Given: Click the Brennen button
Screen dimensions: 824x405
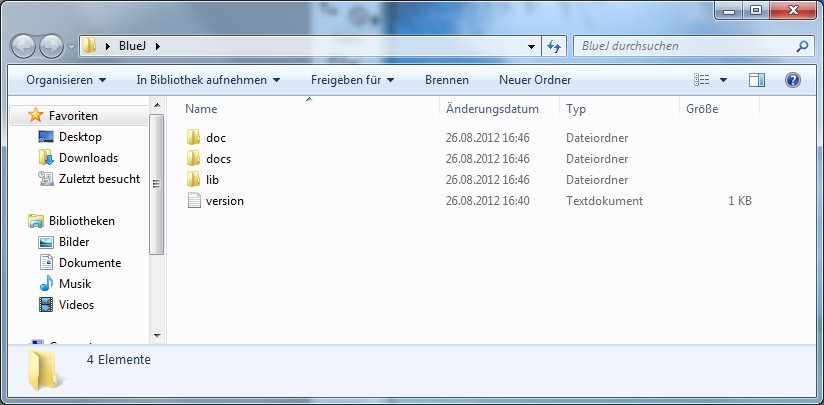Looking at the screenshot, I should (x=446, y=80).
